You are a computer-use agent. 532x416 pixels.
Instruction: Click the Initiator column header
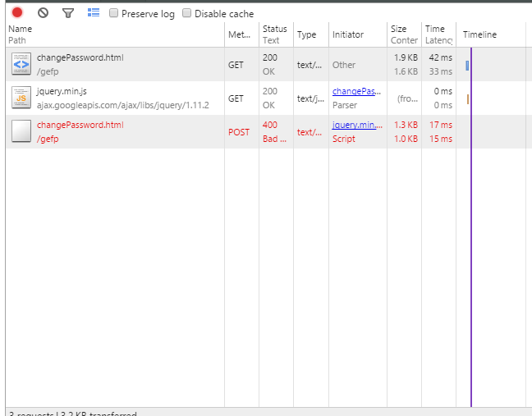tap(347, 34)
